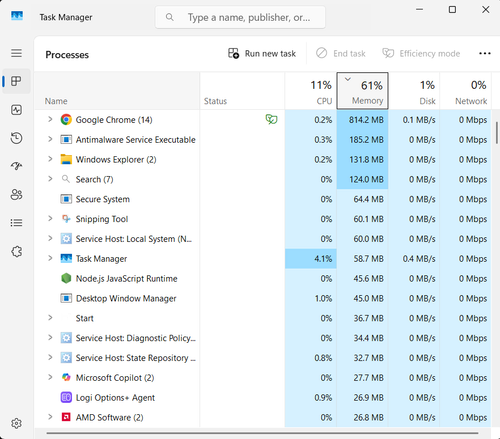500x439 pixels.
Task: Click the Secure System process icon
Action: coord(66,199)
